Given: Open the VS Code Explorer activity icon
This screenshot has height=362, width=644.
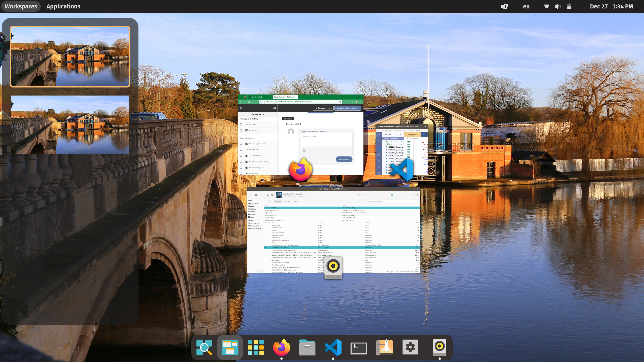Looking at the screenshot, I should coord(379,135).
